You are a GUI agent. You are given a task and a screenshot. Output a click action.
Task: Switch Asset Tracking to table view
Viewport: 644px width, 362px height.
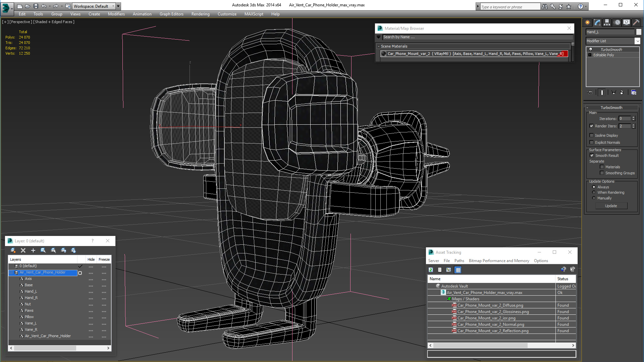(458, 270)
